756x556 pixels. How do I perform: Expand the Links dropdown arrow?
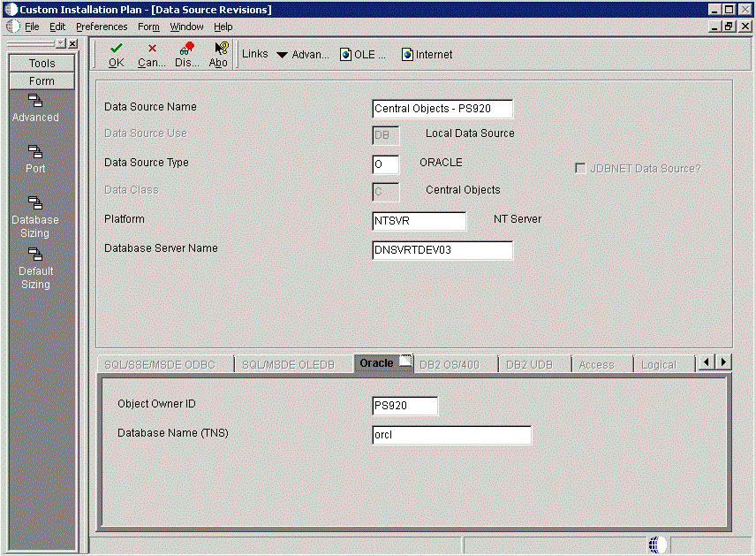[x=282, y=55]
